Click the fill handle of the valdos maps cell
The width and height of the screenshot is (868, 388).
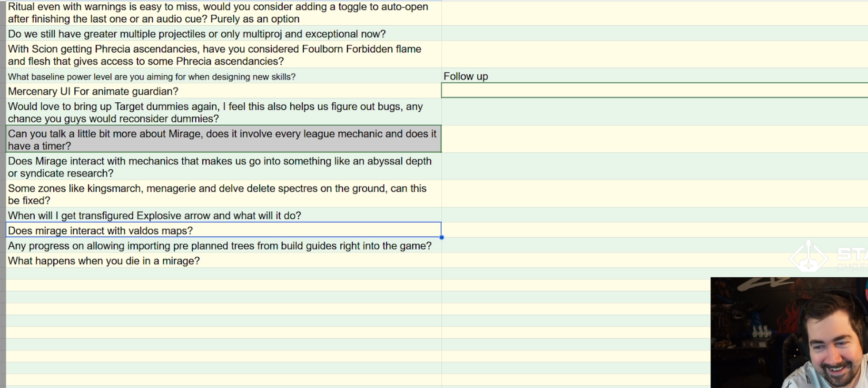442,237
